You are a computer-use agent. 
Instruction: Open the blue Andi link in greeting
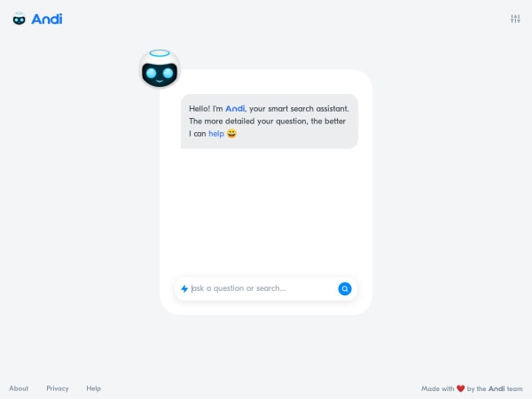235,108
